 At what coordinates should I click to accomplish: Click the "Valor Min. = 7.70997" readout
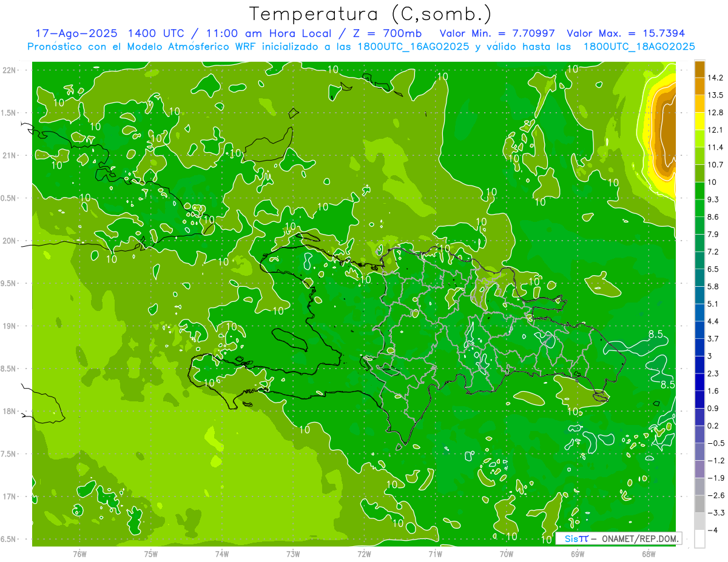point(498,33)
